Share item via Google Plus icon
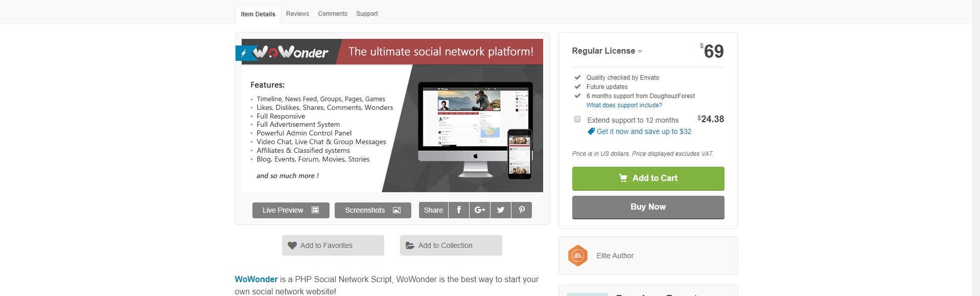Image resolution: width=980 pixels, height=296 pixels. point(480,210)
